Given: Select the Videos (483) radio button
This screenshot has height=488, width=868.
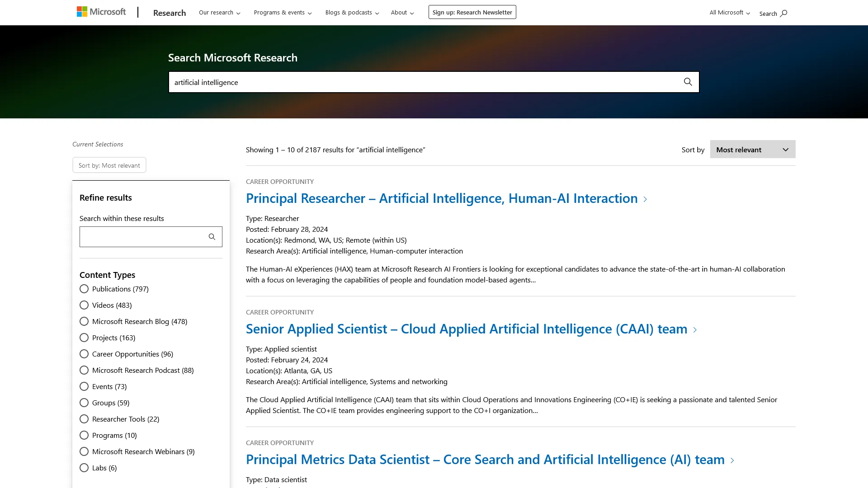Looking at the screenshot, I should [x=84, y=305].
